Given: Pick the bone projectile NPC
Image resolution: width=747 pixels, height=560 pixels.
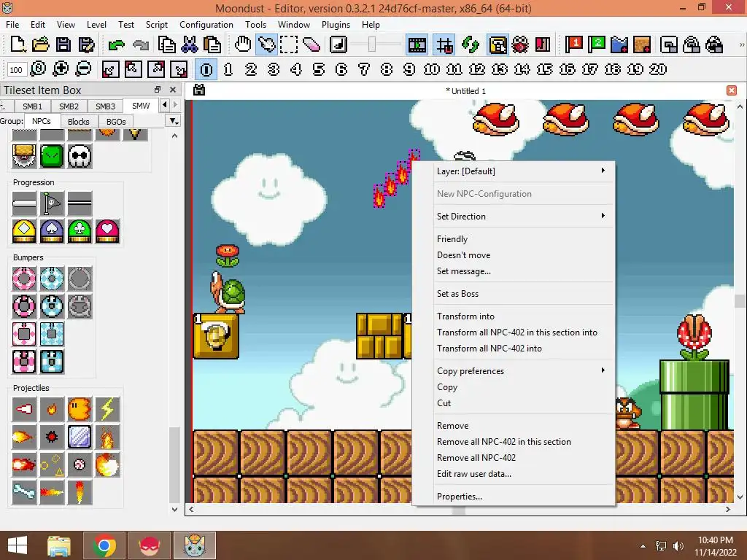Looking at the screenshot, I should click(24, 492).
